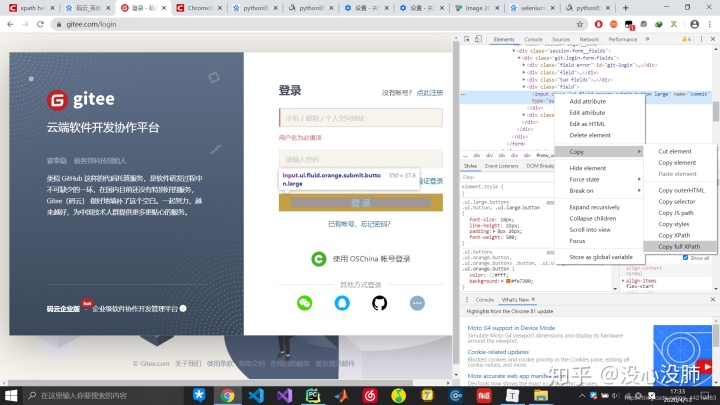Sign in with the QQ icon
The height and width of the screenshot is (405, 720).
point(342,303)
